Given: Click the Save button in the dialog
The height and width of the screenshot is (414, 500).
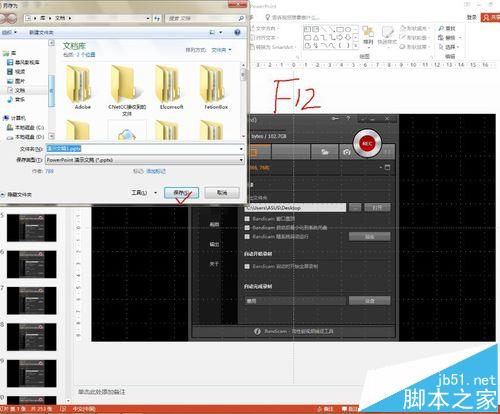Looking at the screenshot, I should coord(181,193).
